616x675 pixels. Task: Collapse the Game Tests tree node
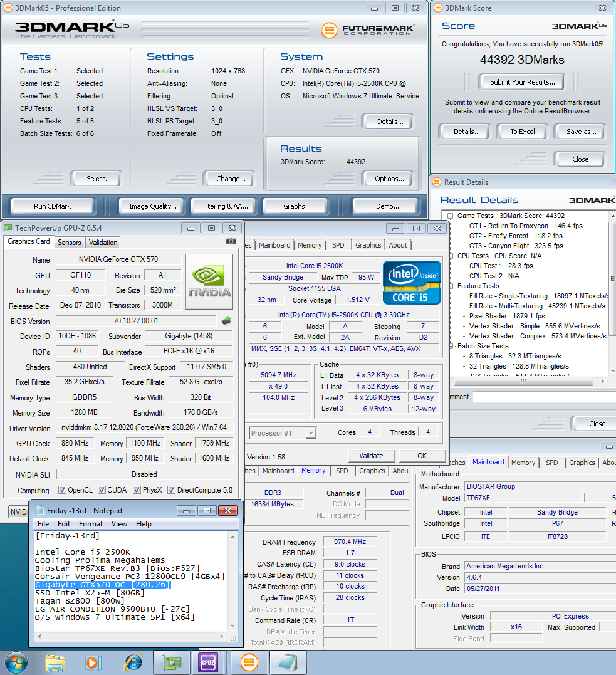pos(451,216)
